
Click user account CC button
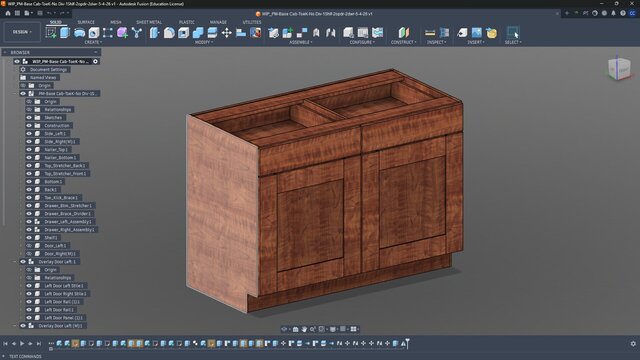632,13
